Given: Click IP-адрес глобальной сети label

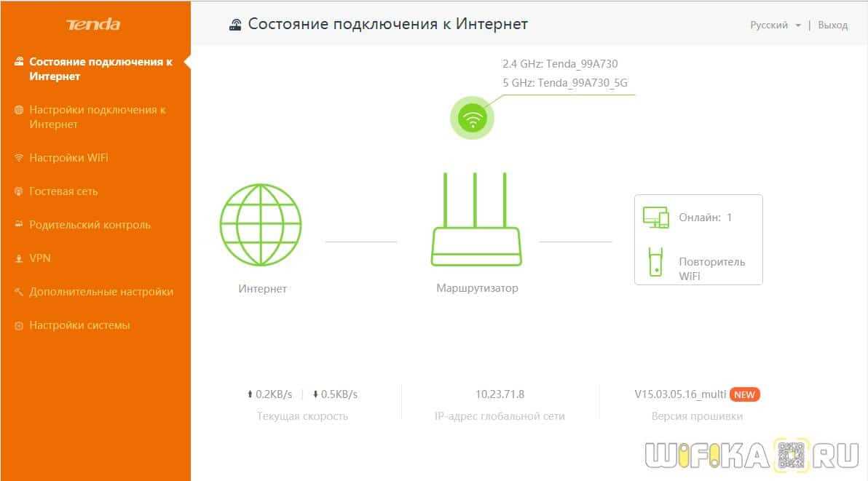Looking at the screenshot, I should pos(500,416).
